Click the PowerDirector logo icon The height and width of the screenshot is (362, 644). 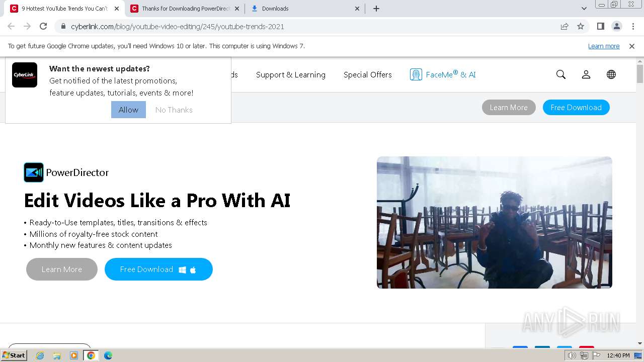coord(34,172)
